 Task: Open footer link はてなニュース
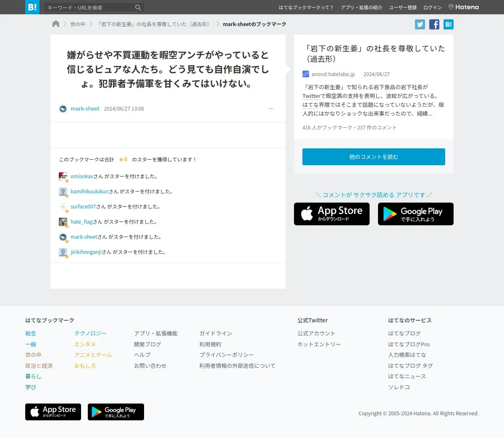[407, 376]
